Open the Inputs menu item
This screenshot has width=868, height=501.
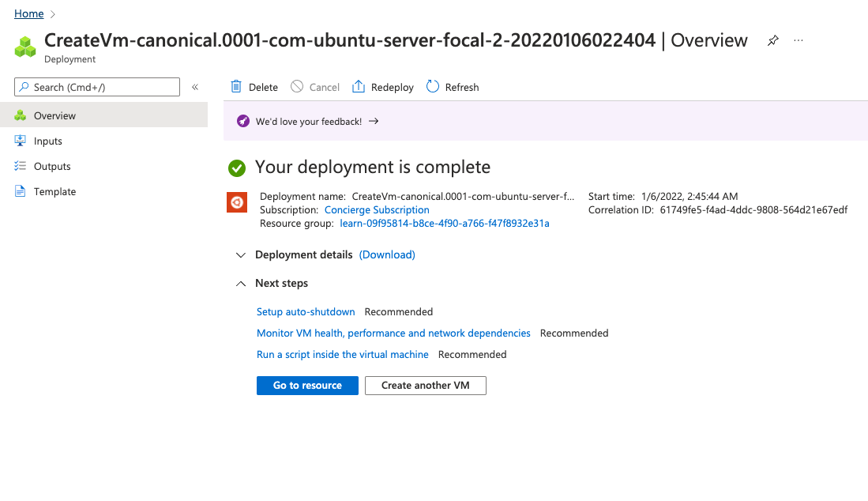click(x=47, y=141)
